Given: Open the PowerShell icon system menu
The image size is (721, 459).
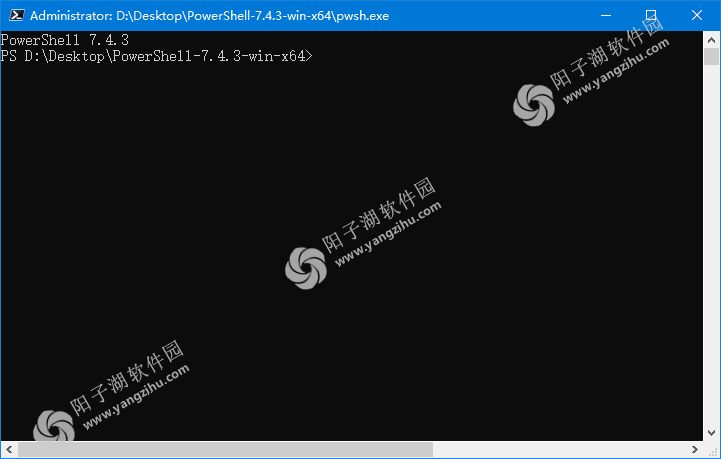Looking at the screenshot, I should [x=17, y=16].
